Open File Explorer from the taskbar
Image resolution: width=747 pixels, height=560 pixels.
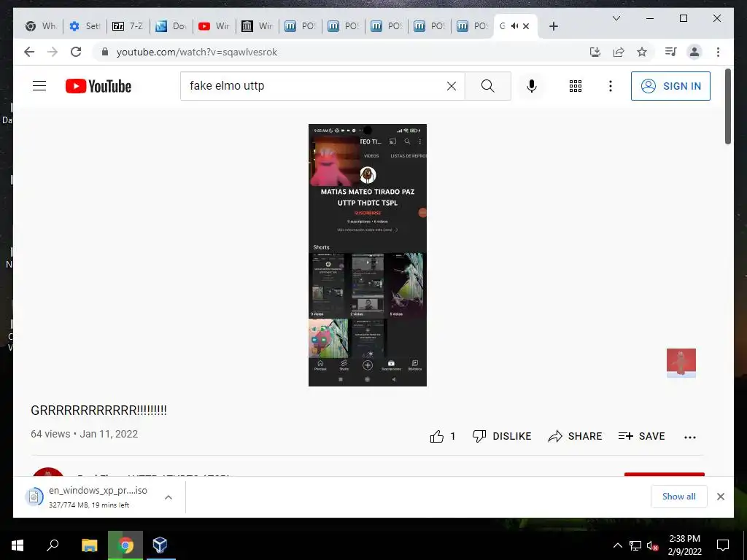pyautogui.click(x=89, y=545)
